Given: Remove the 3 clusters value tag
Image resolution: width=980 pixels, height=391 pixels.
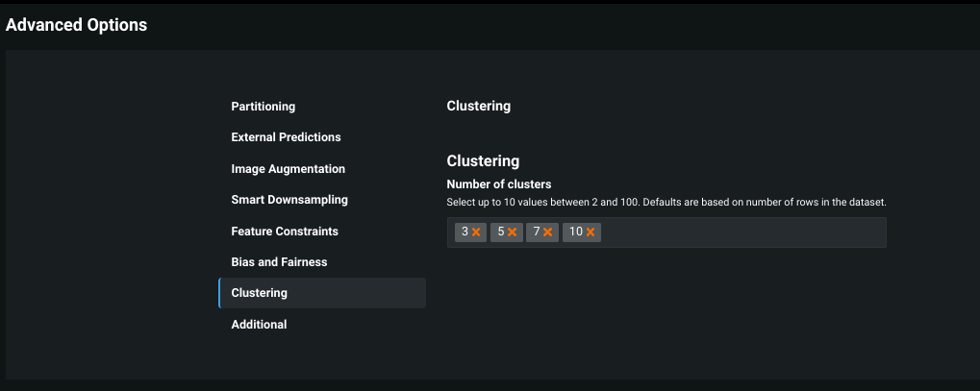Looking at the screenshot, I should (x=476, y=232).
